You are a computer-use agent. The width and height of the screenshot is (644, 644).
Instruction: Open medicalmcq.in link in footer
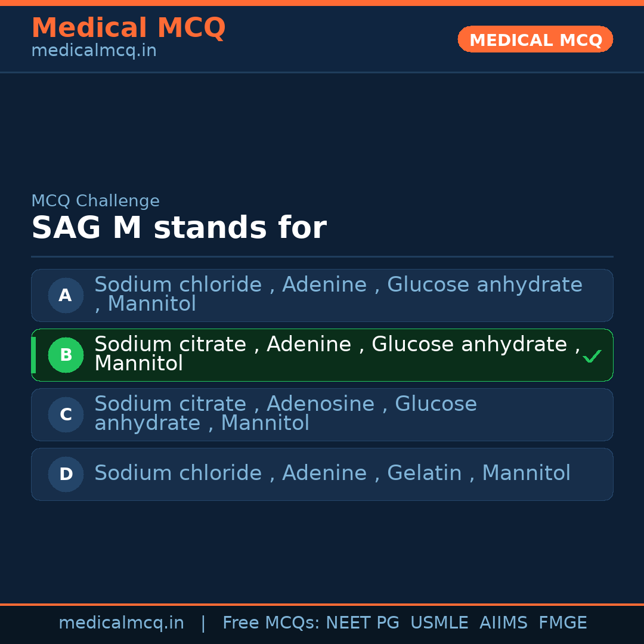point(121,623)
